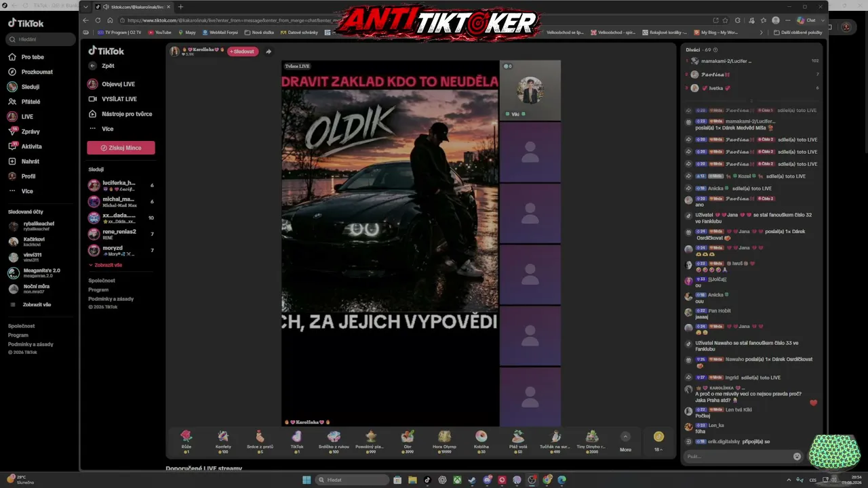
Task: Send the Tučňák gift
Action: click(x=555, y=441)
